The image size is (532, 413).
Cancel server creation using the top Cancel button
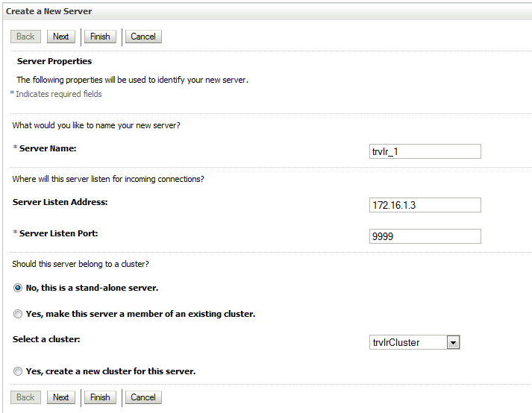[x=143, y=37]
